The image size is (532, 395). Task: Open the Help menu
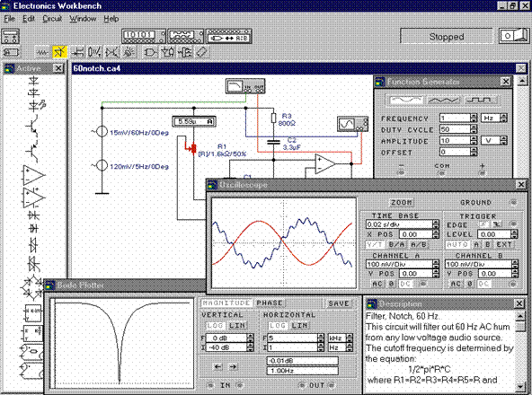111,19
